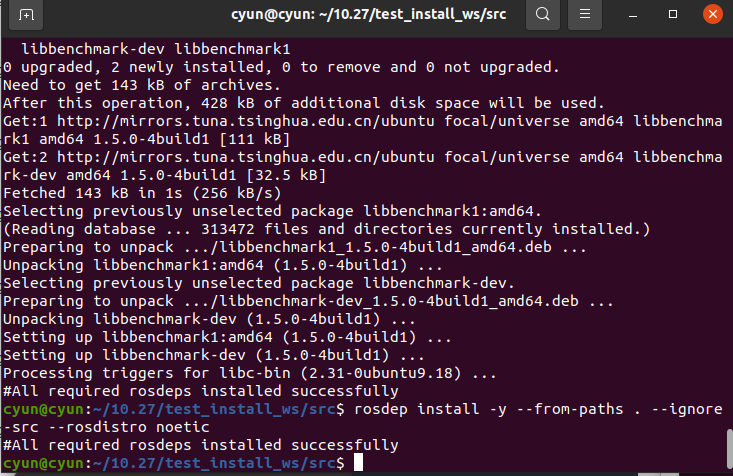Click '0 upgraded, 2 newly installed' line

click(x=281, y=67)
